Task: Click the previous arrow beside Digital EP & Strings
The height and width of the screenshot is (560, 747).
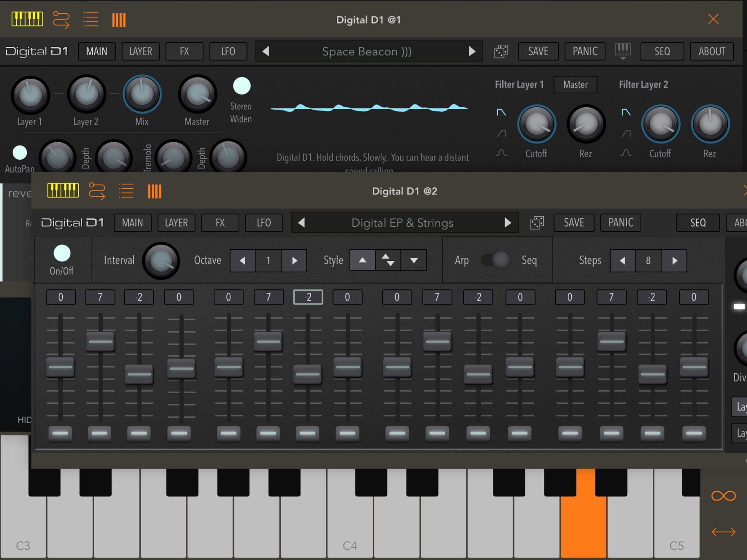Action: 301,223
